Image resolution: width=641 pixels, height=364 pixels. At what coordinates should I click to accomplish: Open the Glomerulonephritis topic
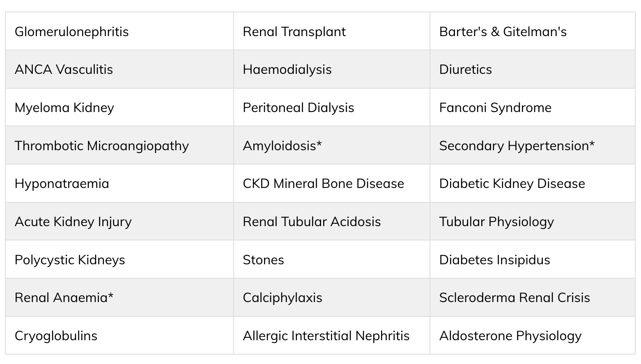[x=71, y=32]
